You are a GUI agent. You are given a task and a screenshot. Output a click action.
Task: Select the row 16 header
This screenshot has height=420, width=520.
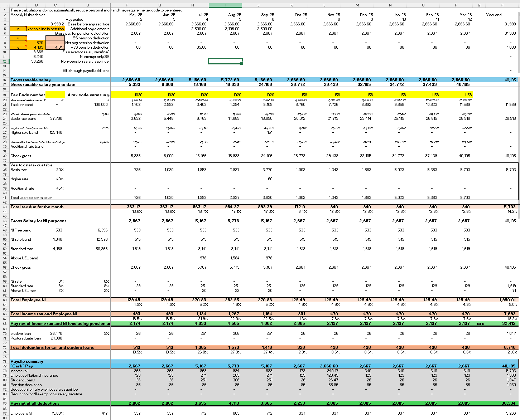coord(5,80)
